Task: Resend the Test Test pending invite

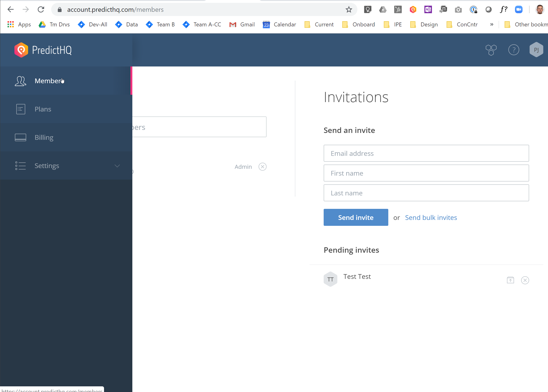Action: (510, 280)
